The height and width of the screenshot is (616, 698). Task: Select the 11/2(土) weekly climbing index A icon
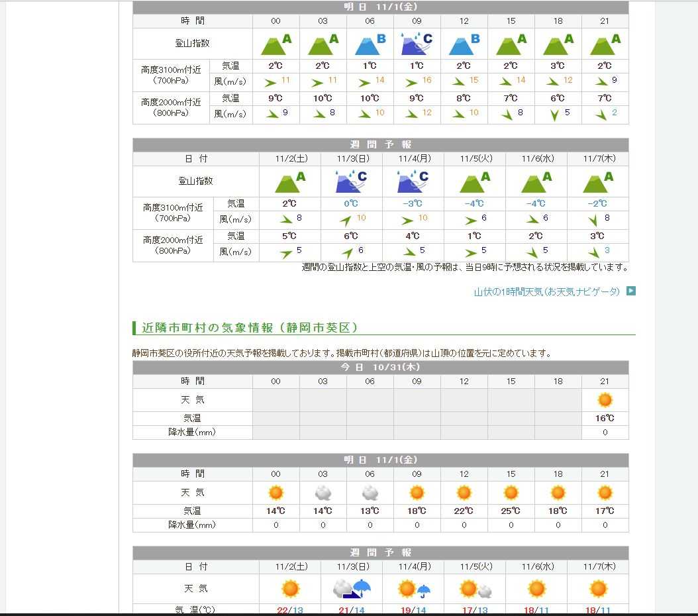click(x=290, y=181)
